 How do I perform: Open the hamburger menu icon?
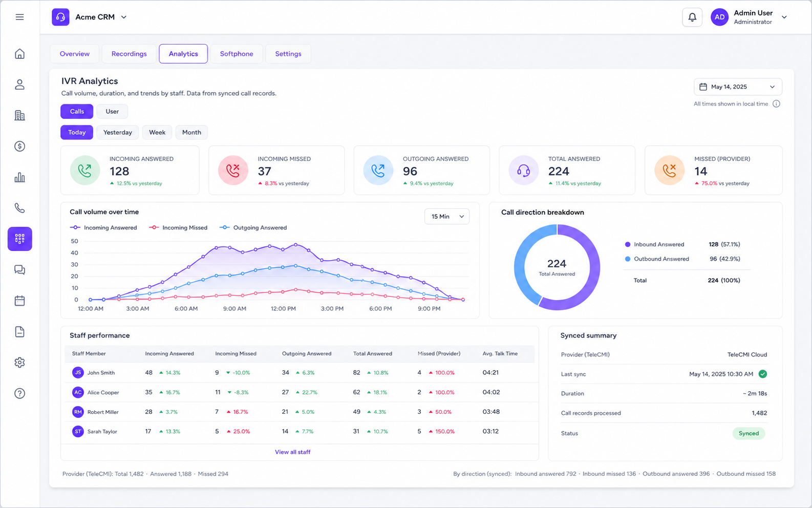(x=19, y=17)
